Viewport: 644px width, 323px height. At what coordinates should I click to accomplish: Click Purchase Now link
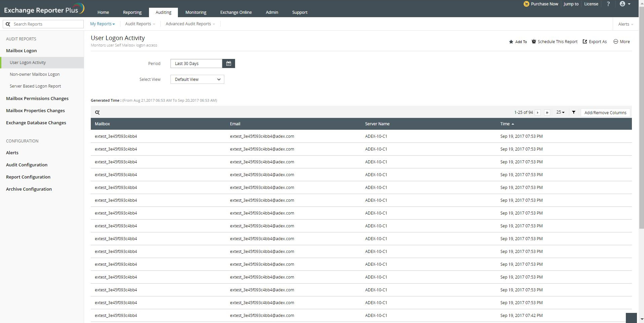(x=541, y=4)
